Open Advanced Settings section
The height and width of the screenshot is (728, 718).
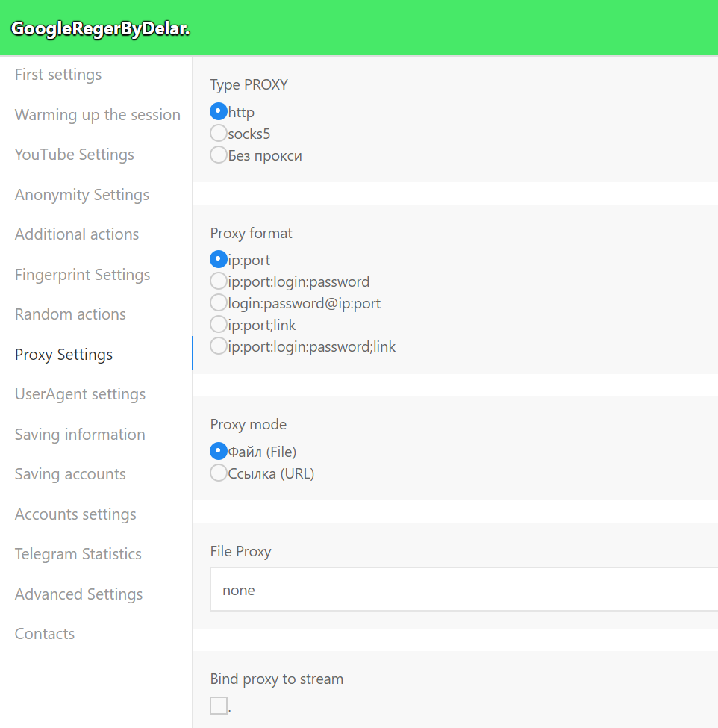point(79,594)
